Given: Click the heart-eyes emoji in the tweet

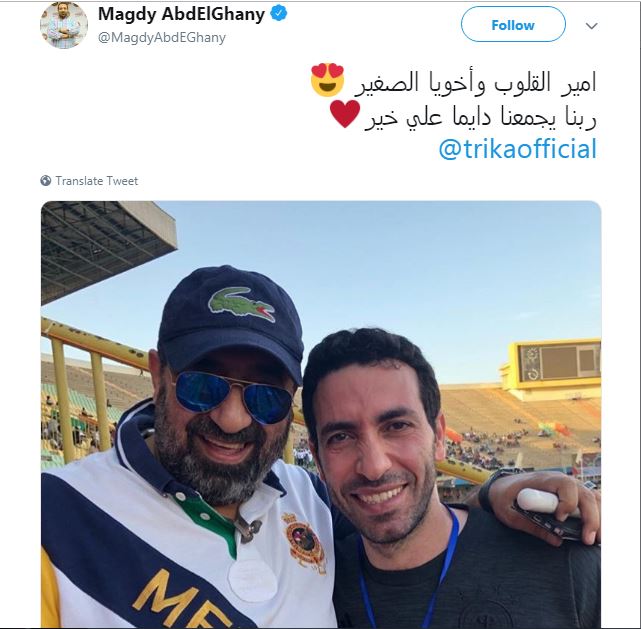Looking at the screenshot, I should (x=327, y=80).
